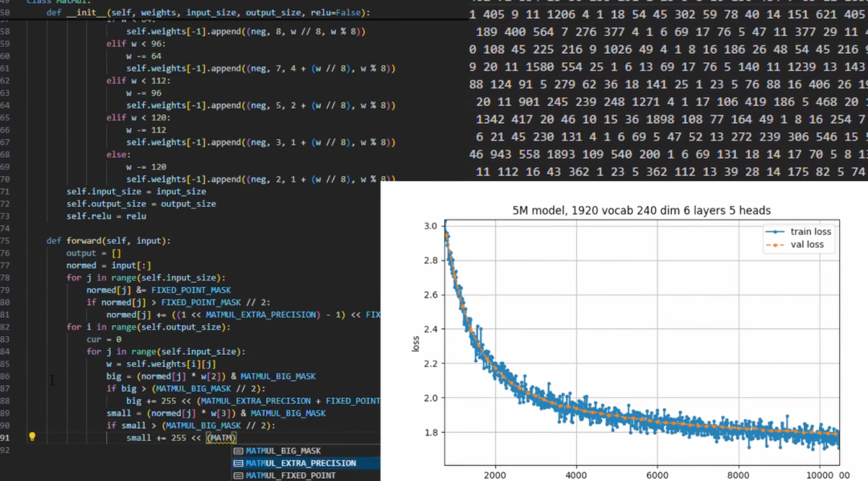Click the symbol icon beside MATMUL_EXTRA_PRECISION suggestion
This screenshot has width=868, height=481.
tap(238, 463)
